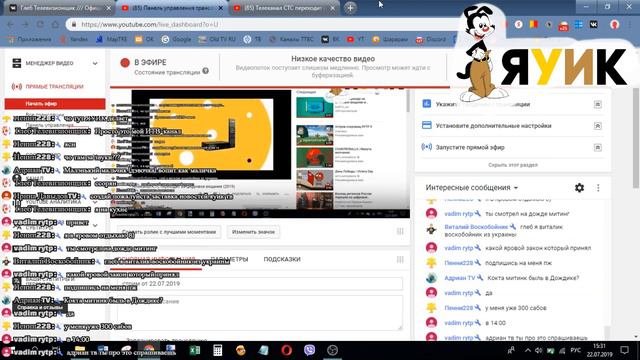Image resolution: width=640 pixels, height=360 pixels.
Task: Switch to the Подсказки tab
Action: pyautogui.click(x=282, y=259)
